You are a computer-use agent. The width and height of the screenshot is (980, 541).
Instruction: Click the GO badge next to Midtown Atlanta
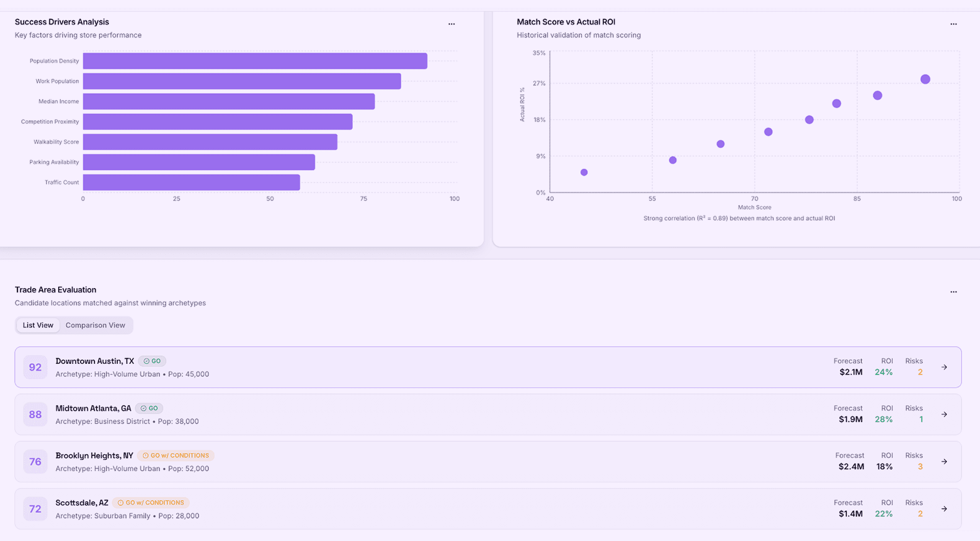click(x=149, y=408)
